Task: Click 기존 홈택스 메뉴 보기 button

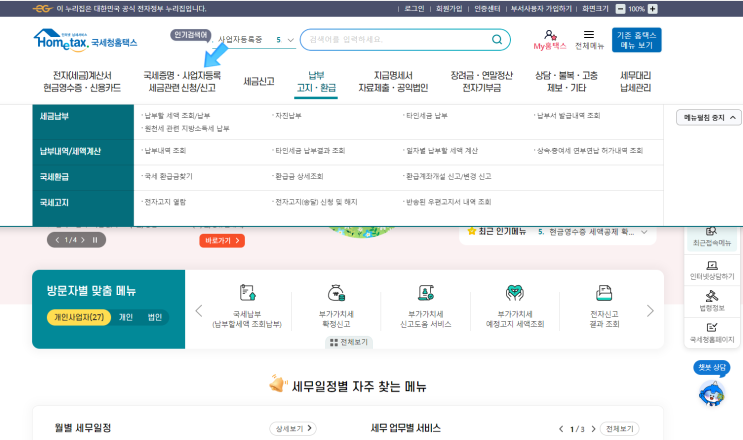Action: point(636,40)
